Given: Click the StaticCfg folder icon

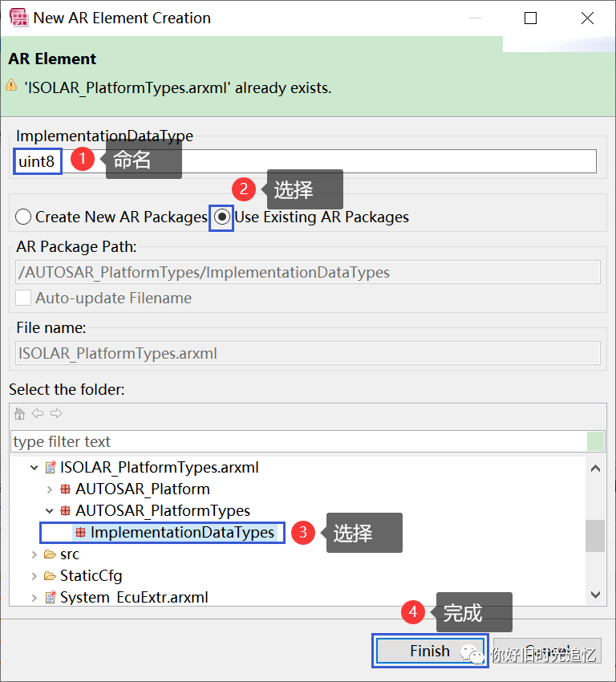Looking at the screenshot, I should [51, 576].
